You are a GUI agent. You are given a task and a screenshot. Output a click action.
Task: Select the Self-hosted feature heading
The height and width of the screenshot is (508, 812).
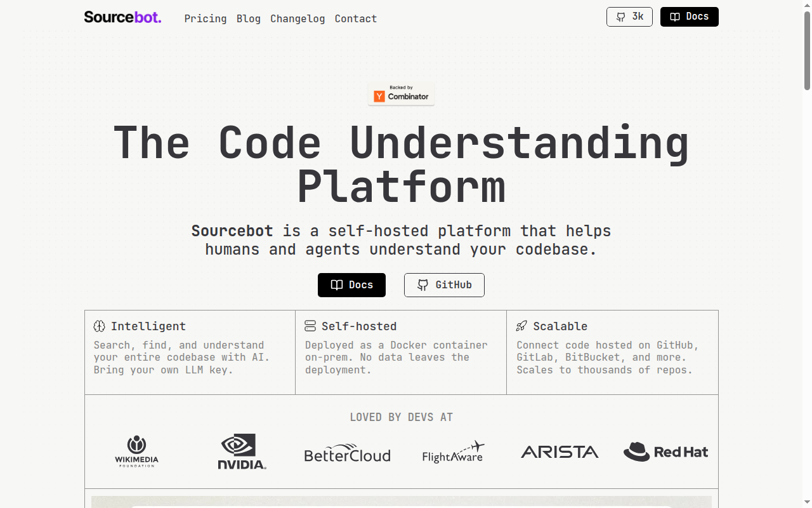359,326
